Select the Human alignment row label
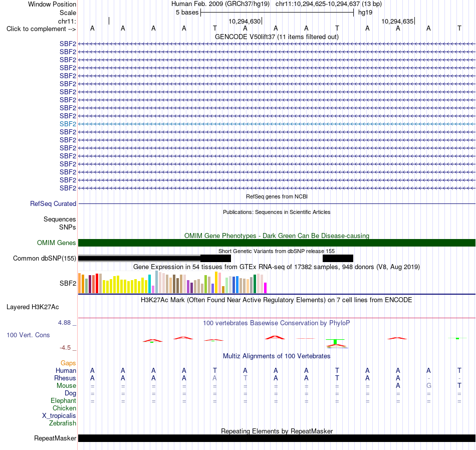 click(66, 370)
